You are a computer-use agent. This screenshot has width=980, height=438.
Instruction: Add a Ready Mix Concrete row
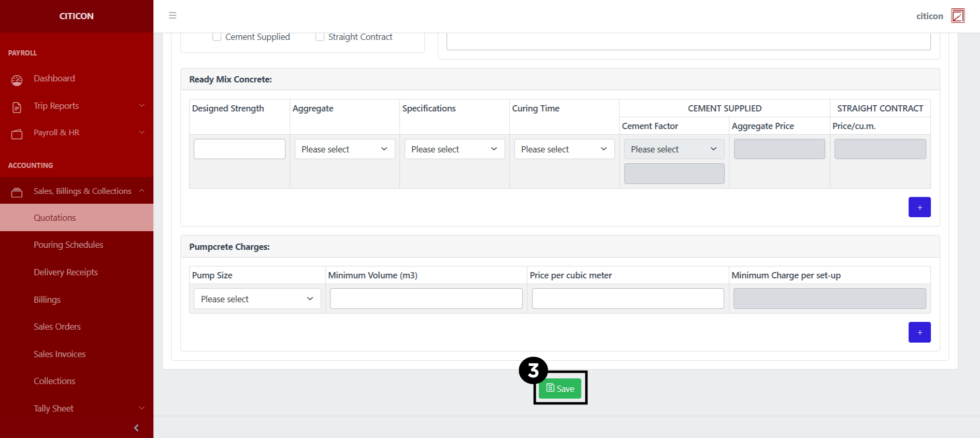(x=919, y=207)
